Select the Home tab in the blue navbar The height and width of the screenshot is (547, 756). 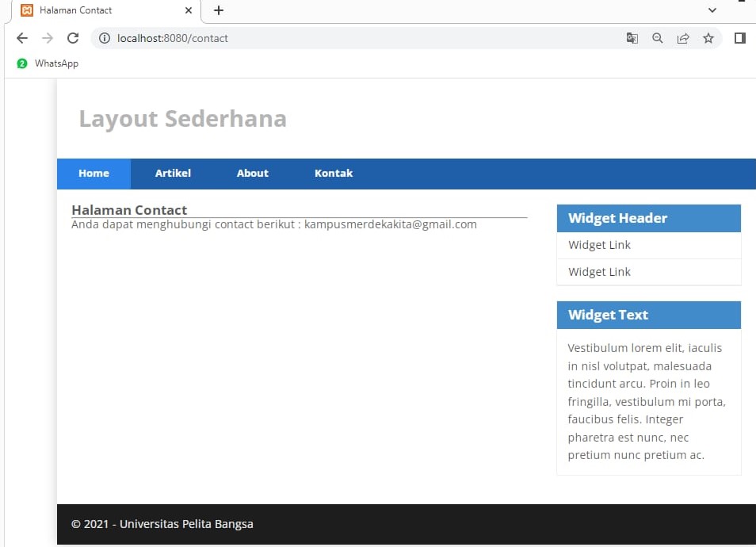94,173
